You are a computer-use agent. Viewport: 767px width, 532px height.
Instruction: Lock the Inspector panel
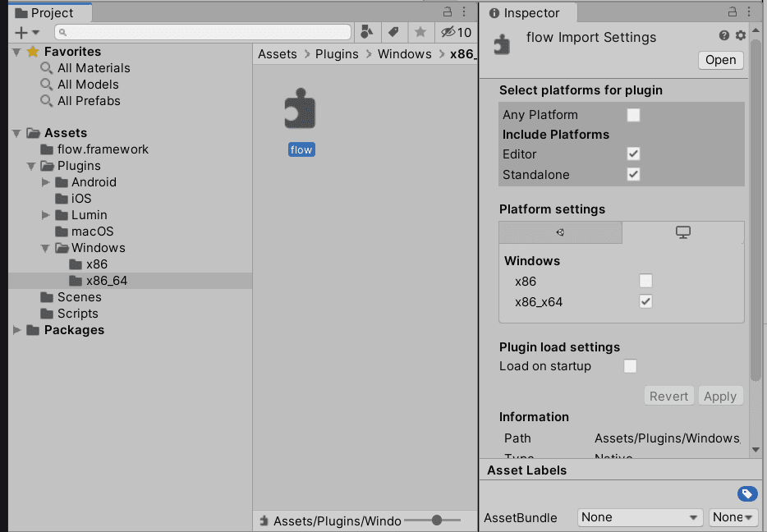[733, 11]
